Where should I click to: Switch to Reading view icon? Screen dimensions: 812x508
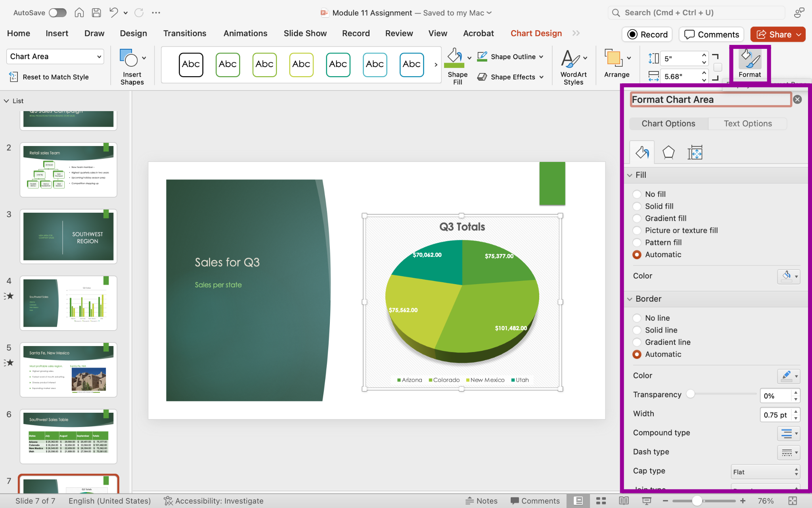click(624, 501)
